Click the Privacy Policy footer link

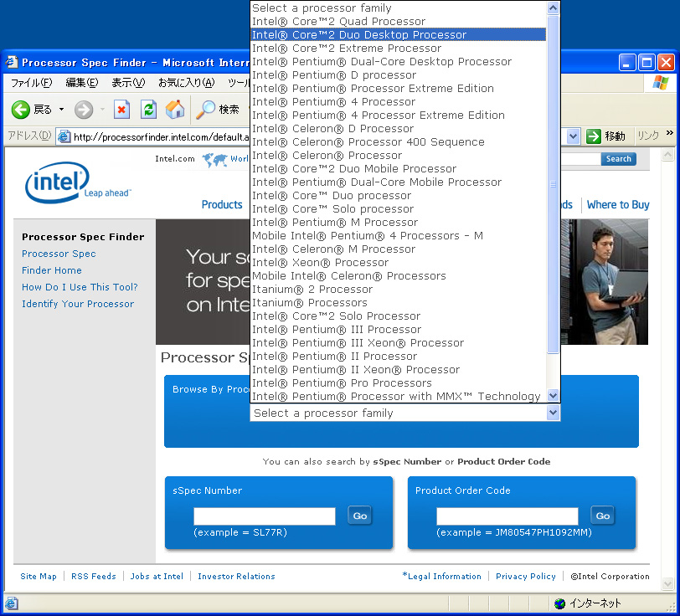point(525,577)
